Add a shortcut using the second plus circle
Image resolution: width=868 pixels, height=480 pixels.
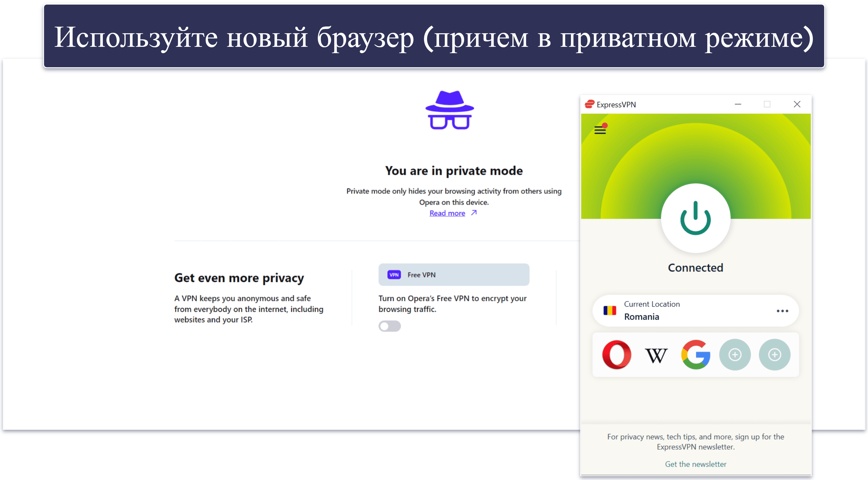pos(775,355)
